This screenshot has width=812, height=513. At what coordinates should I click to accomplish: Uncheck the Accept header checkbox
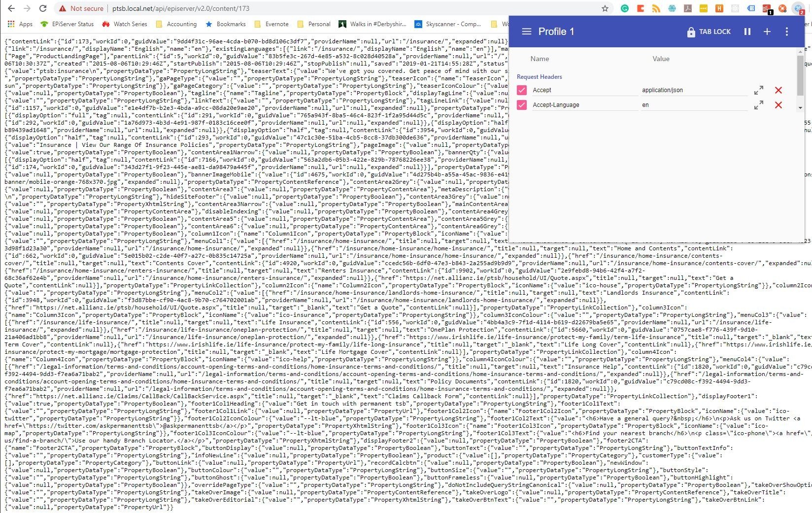pyautogui.click(x=522, y=90)
